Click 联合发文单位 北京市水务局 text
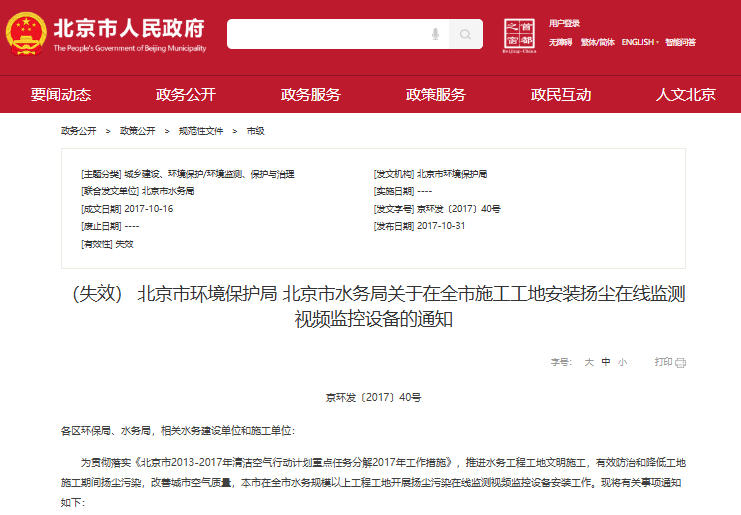Viewport: 741px width, 515px height. [x=138, y=191]
